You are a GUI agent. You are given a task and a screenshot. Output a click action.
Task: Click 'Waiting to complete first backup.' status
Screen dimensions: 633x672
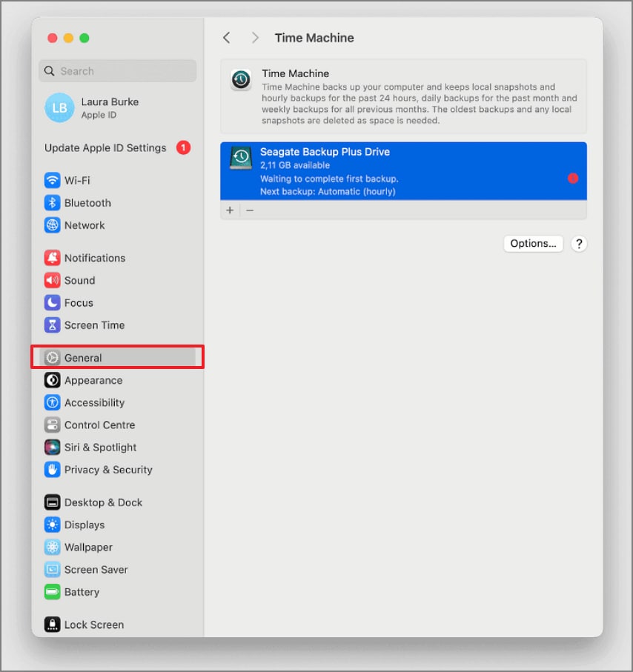(x=329, y=179)
